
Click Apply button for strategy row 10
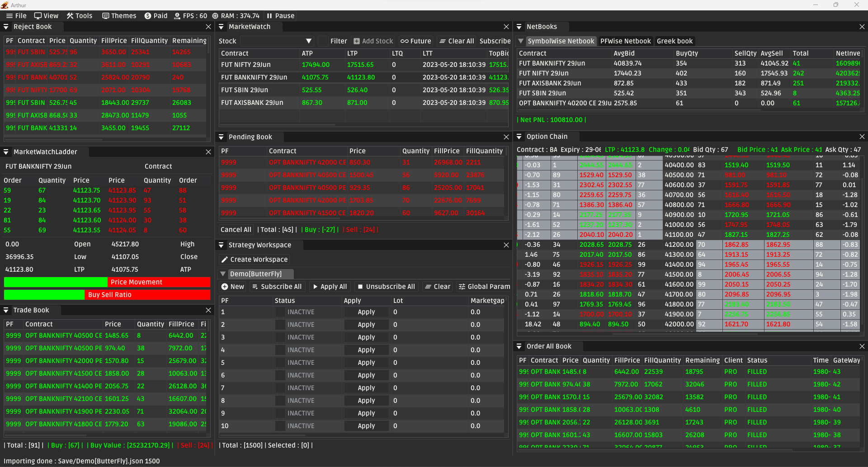366,426
